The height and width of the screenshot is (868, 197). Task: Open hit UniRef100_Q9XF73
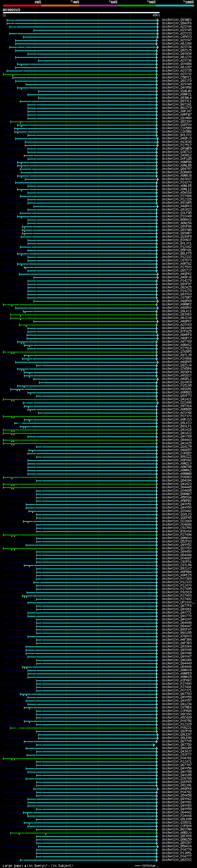[x=177, y=396]
